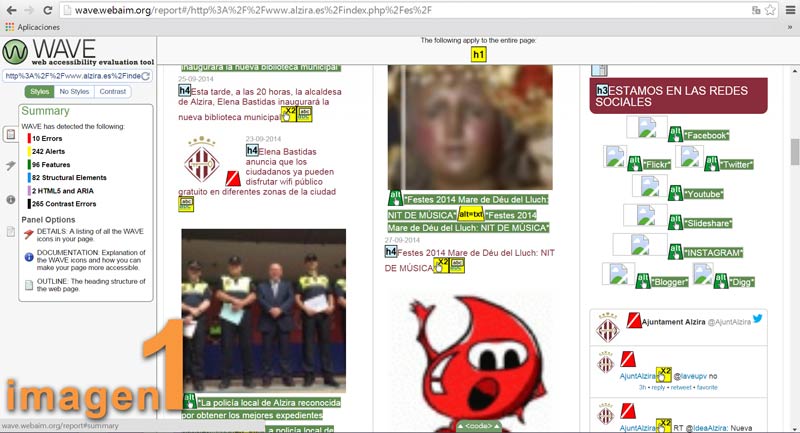This screenshot has width=800, height=433.
Task: Click the '242 Alerts' summary row
Action: tap(46, 151)
